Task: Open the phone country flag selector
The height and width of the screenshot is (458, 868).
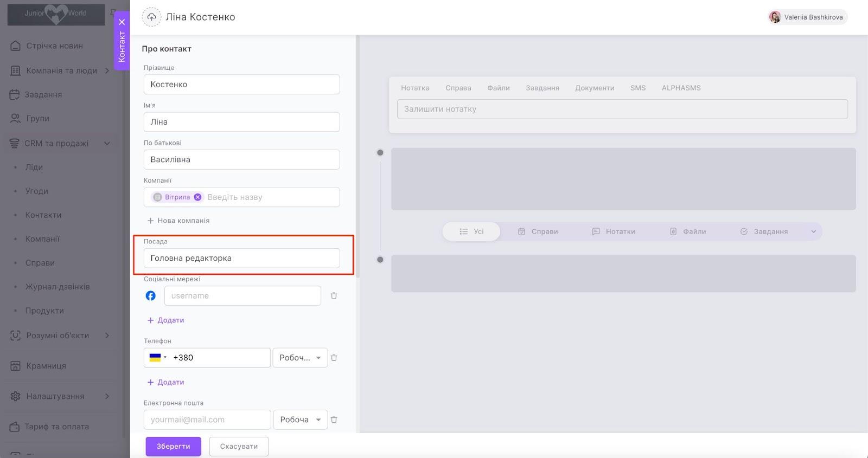Action: pos(157,358)
